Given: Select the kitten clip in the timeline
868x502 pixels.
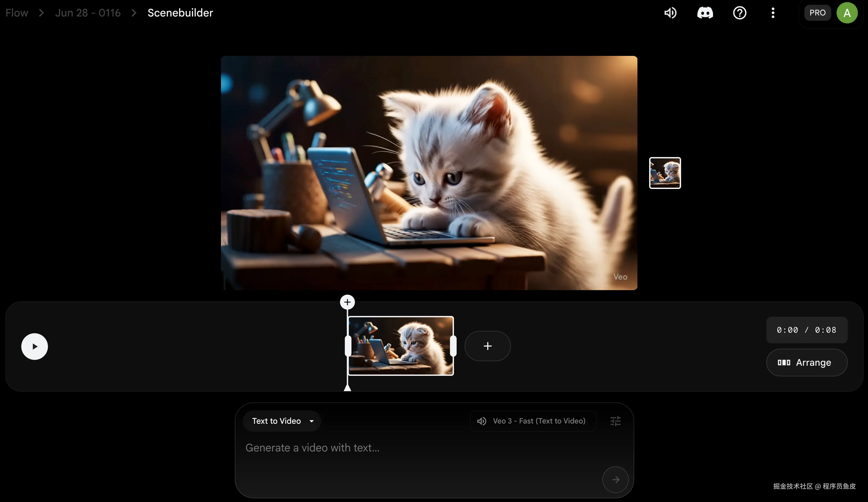Looking at the screenshot, I should point(401,346).
